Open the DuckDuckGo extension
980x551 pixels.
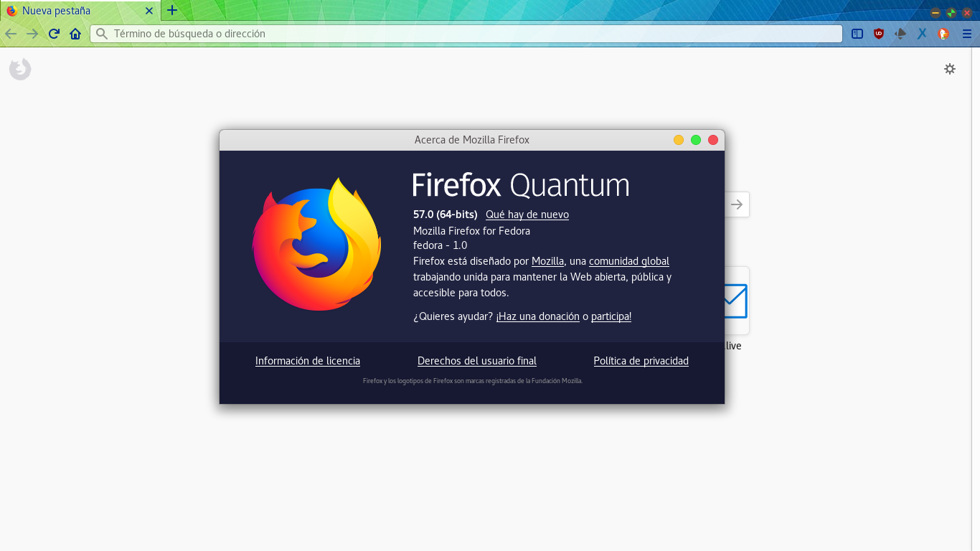point(944,34)
